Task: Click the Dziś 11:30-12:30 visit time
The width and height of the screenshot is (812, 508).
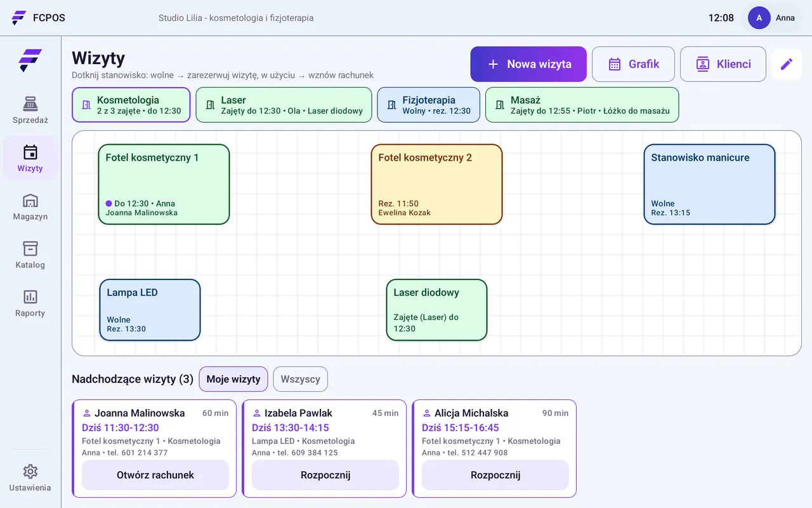Action: pyautogui.click(x=121, y=427)
